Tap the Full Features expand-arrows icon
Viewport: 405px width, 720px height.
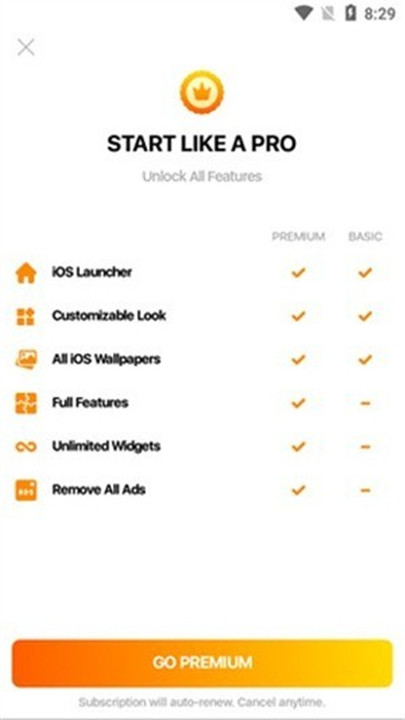(x=26, y=403)
